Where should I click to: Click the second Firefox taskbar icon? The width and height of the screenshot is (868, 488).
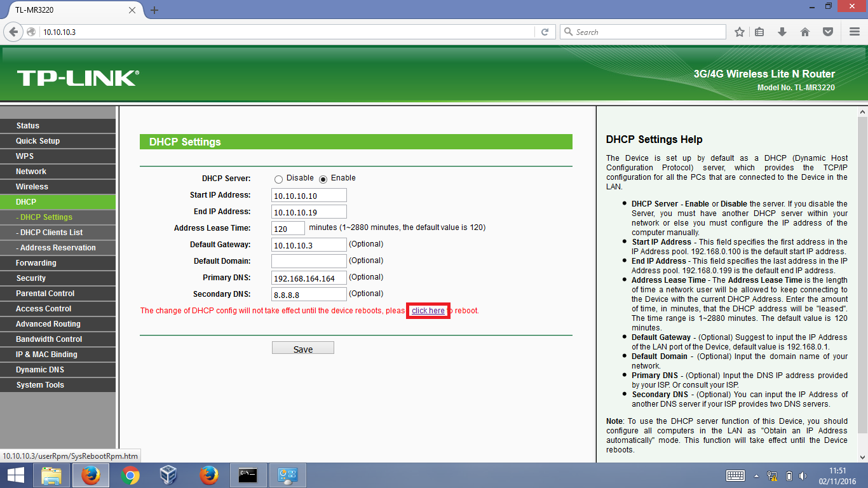point(208,475)
